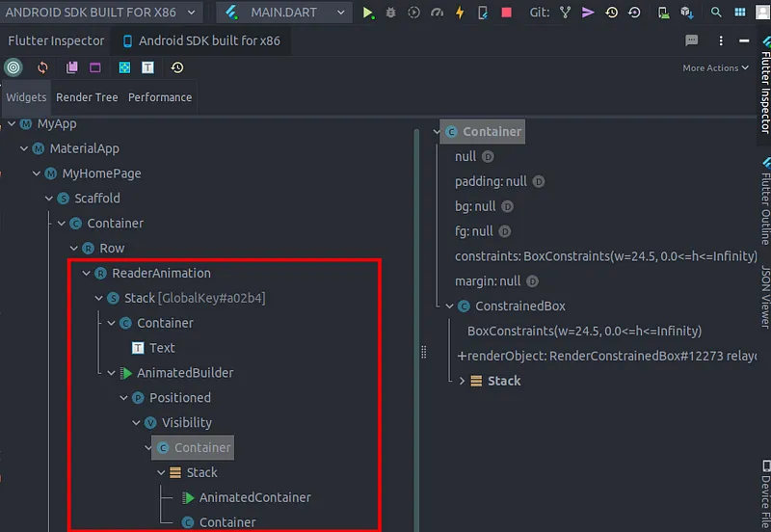Run with coverage icon
This screenshot has height=532, width=771.
coord(414,13)
